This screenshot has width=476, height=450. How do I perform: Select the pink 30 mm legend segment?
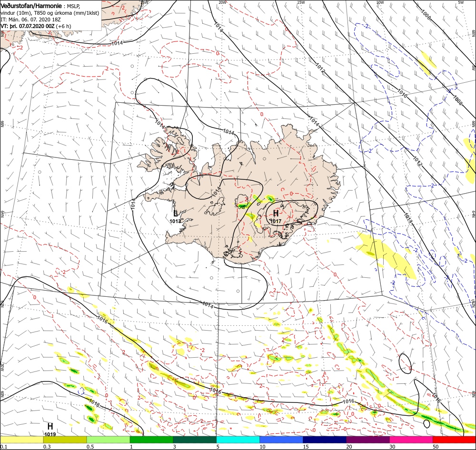coord(411,440)
